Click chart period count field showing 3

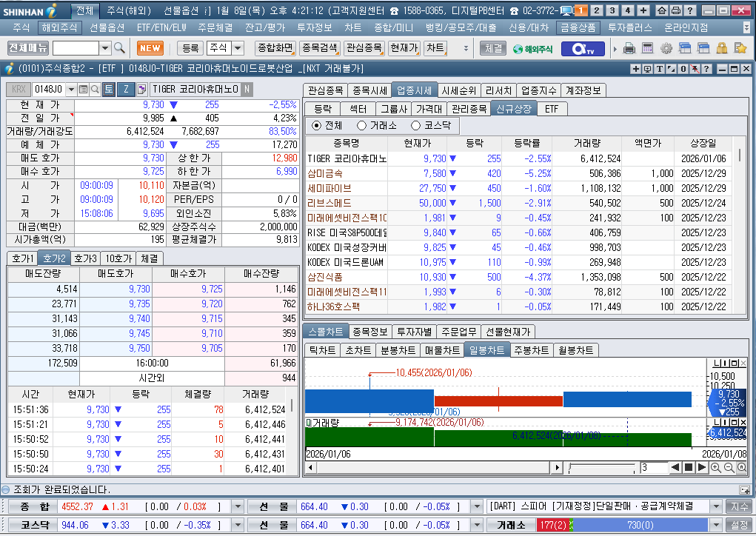(x=653, y=467)
